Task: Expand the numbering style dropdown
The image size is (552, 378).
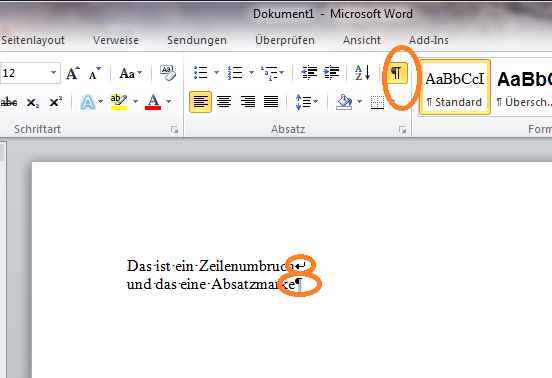Action: (251, 73)
